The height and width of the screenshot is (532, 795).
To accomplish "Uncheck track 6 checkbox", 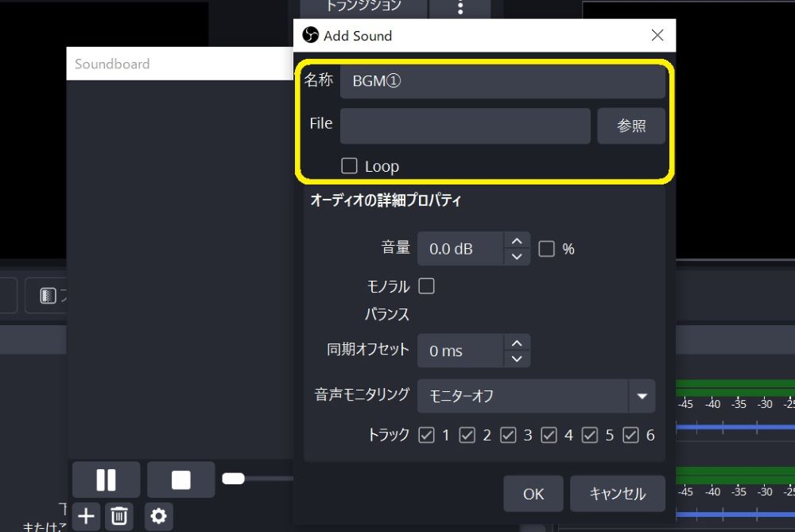I will [631, 435].
